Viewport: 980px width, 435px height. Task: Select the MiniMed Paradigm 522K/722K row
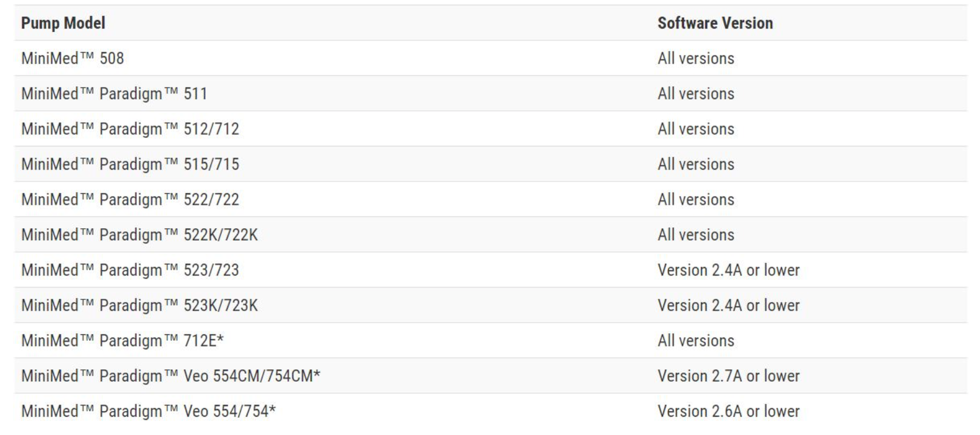pos(491,235)
